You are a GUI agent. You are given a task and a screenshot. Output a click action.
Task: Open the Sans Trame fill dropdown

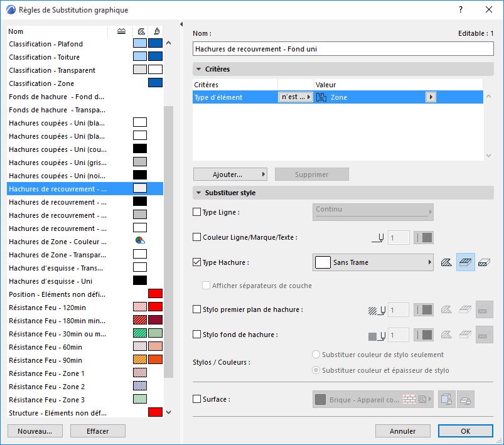[373, 262]
